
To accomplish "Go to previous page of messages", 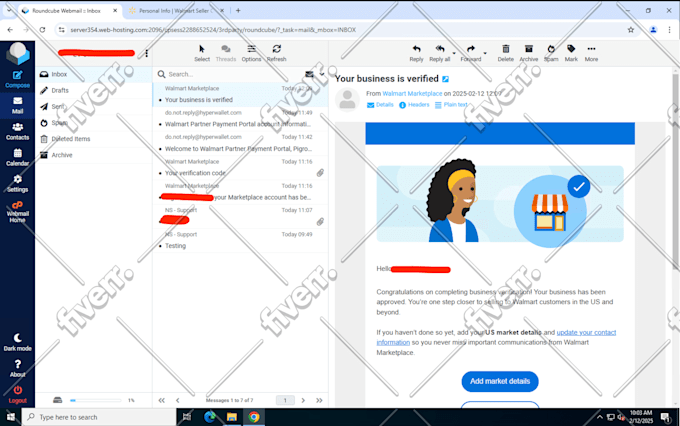I will click(177, 400).
